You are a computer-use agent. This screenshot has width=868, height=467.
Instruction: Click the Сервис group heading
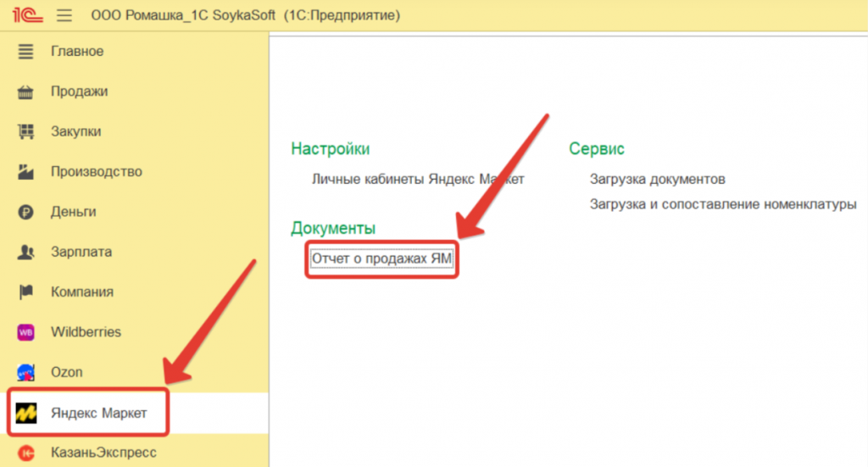(597, 149)
